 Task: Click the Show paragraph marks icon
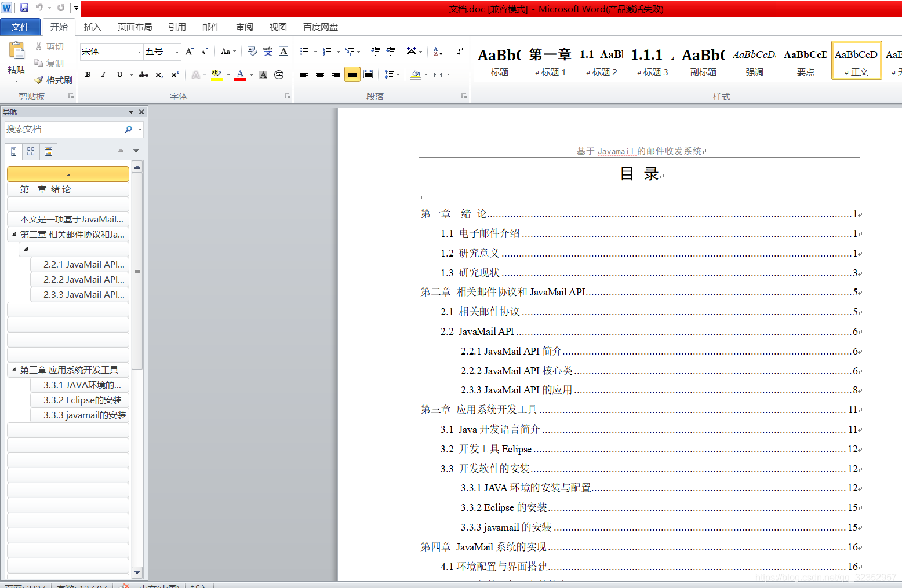point(460,52)
